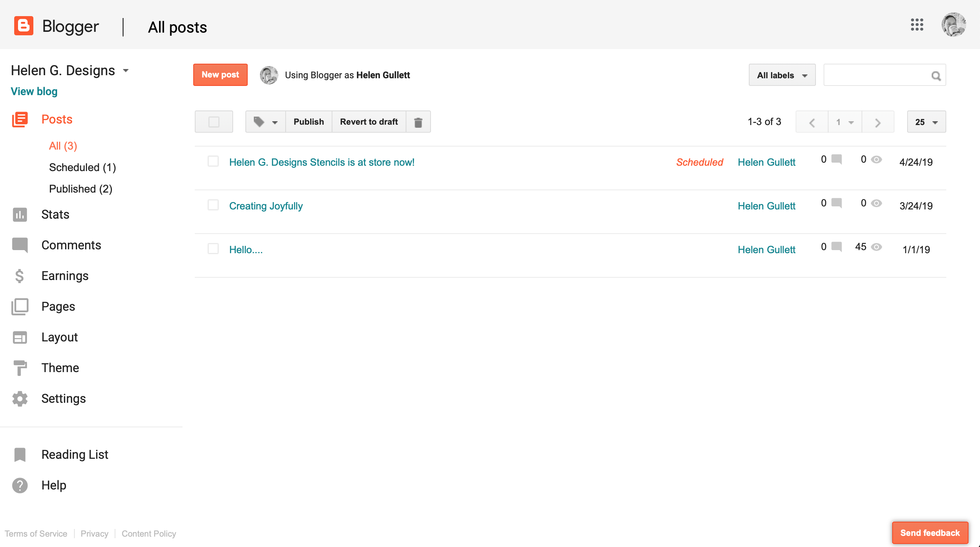Click the trash delete icon in toolbar
This screenshot has height=547, width=980.
click(x=418, y=122)
